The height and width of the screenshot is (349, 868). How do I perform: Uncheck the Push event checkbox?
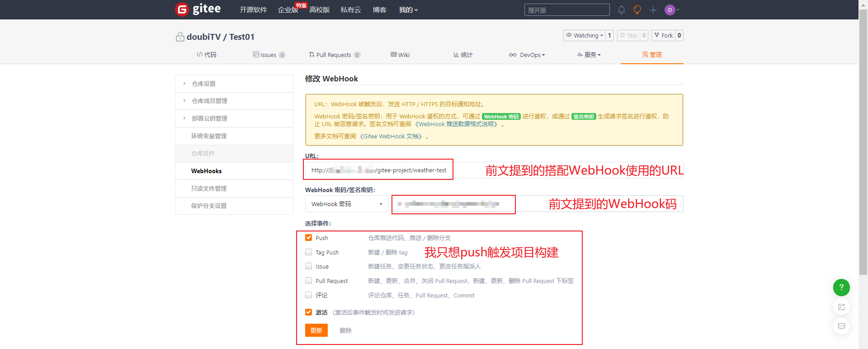point(309,238)
